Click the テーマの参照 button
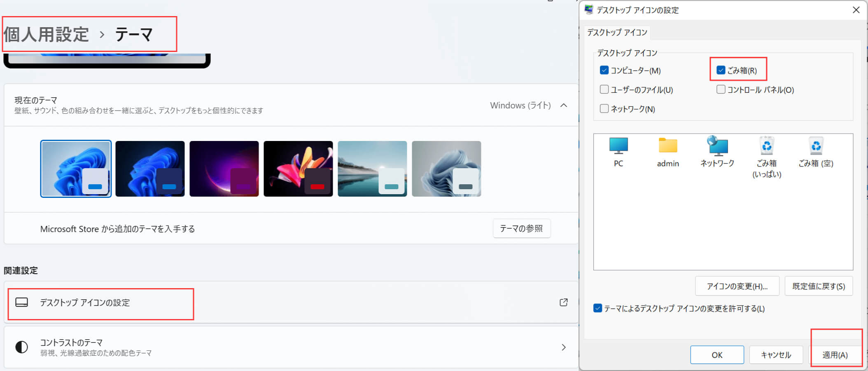Image resolution: width=868 pixels, height=371 pixels. point(521,228)
